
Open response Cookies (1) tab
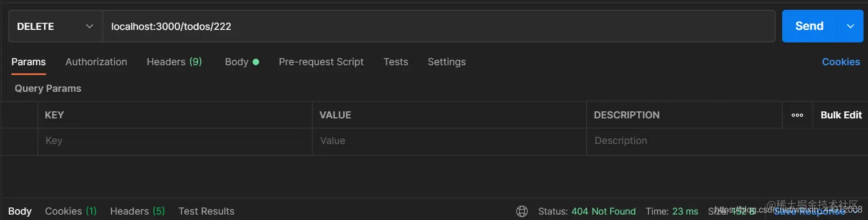pyautogui.click(x=71, y=211)
